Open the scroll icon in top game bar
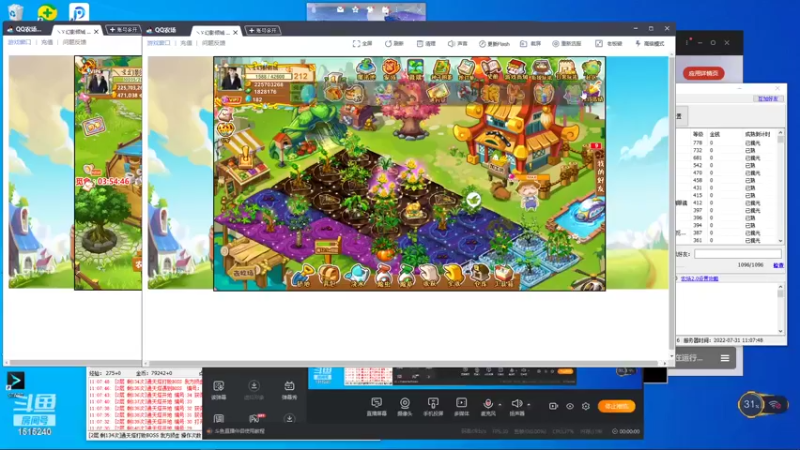This screenshot has height=450, width=800. pyautogui.click(x=465, y=69)
